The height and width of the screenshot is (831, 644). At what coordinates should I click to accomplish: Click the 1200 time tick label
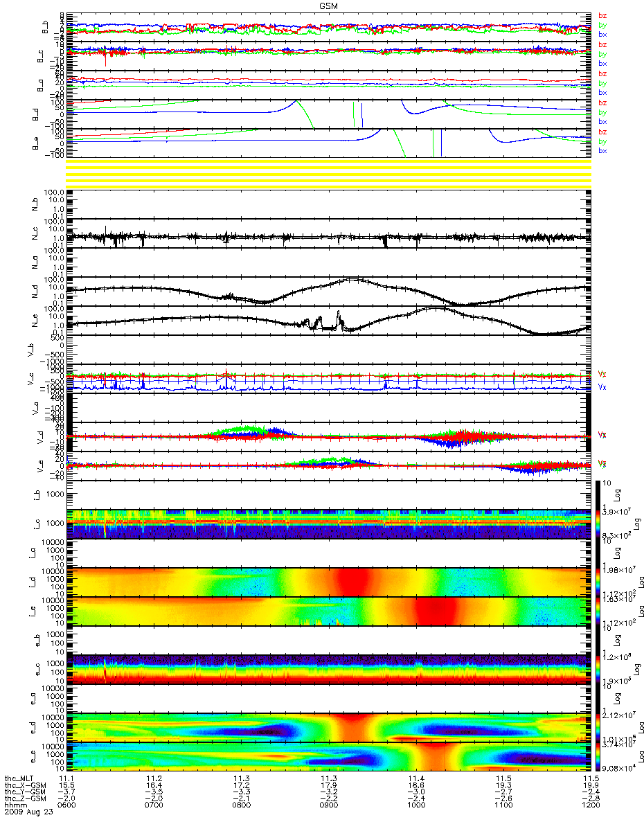click(x=591, y=803)
